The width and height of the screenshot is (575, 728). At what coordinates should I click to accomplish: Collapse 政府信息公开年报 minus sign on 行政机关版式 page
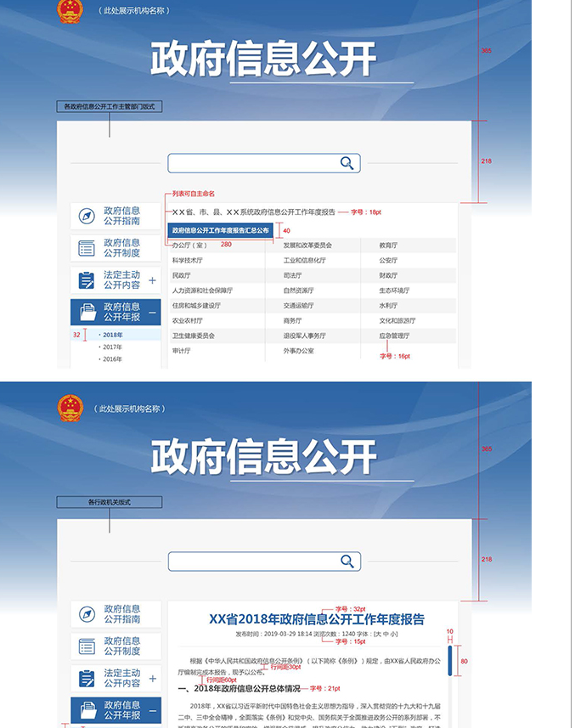click(x=152, y=711)
